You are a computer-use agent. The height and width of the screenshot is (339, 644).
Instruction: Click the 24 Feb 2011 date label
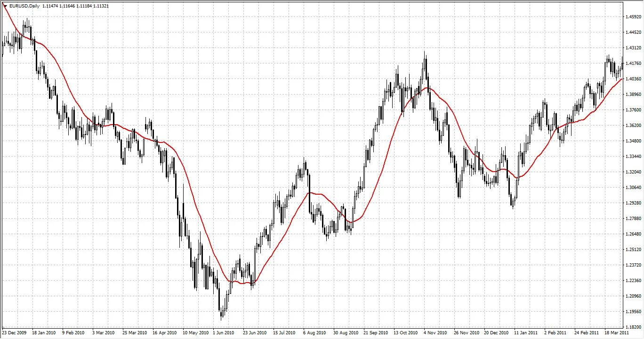(x=587, y=333)
